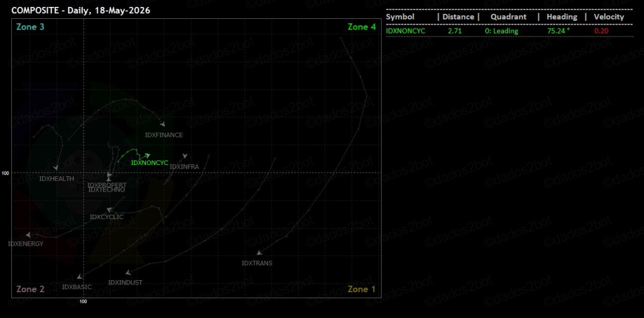Click the Distance column header
Viewport: 644px width, 318px height.
458,17
